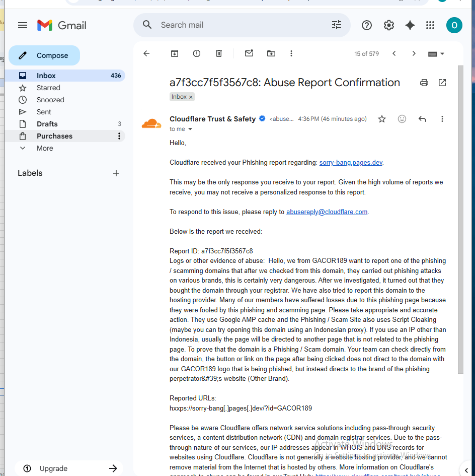Go back to inbox arrow
The height and width of the screenshot is (476, 475).
click(146, 54)
